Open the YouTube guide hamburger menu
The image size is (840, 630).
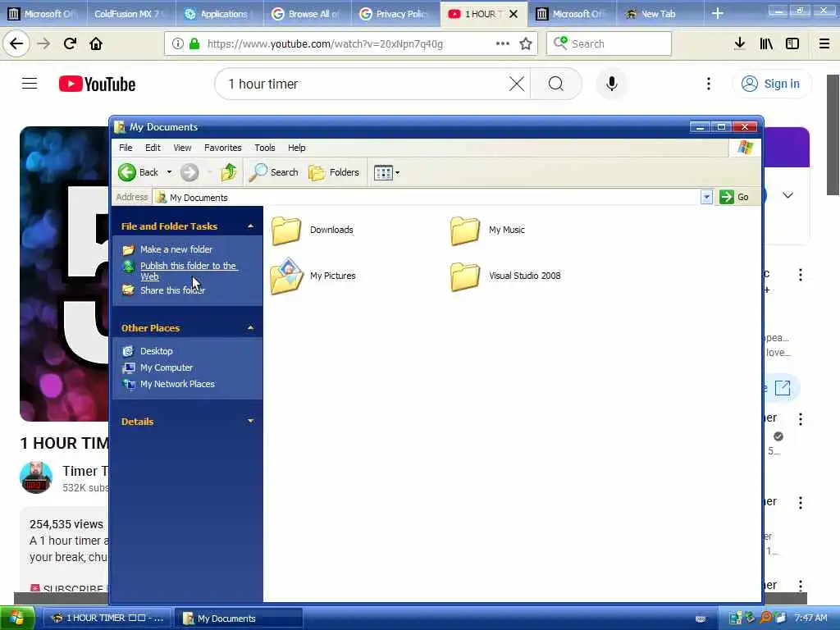30,84
